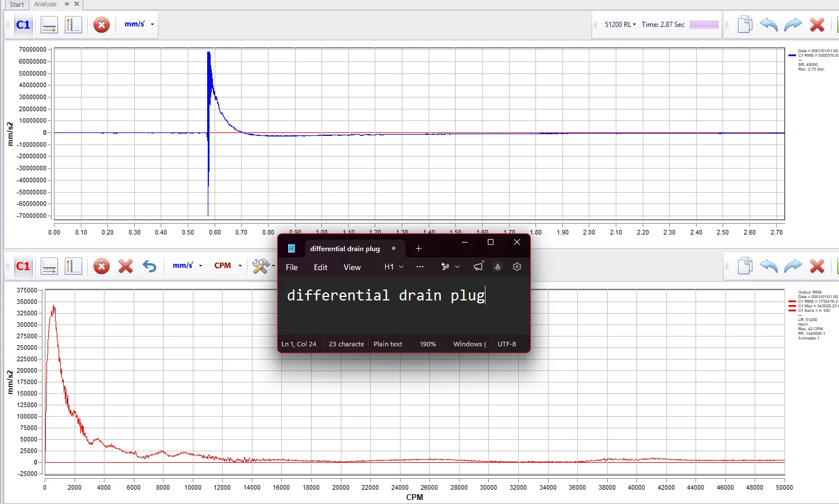
Task: Click the plain red X in spectrum toolbar
Action: [x=126, y=266]
